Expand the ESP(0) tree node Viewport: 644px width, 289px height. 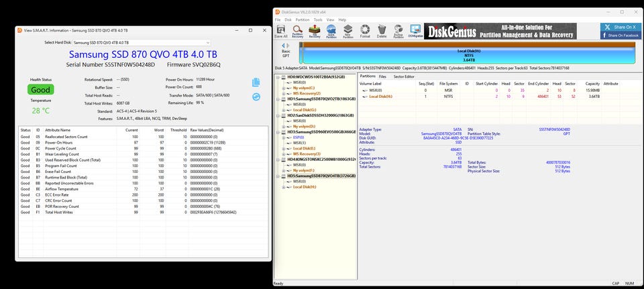(283, 137)
